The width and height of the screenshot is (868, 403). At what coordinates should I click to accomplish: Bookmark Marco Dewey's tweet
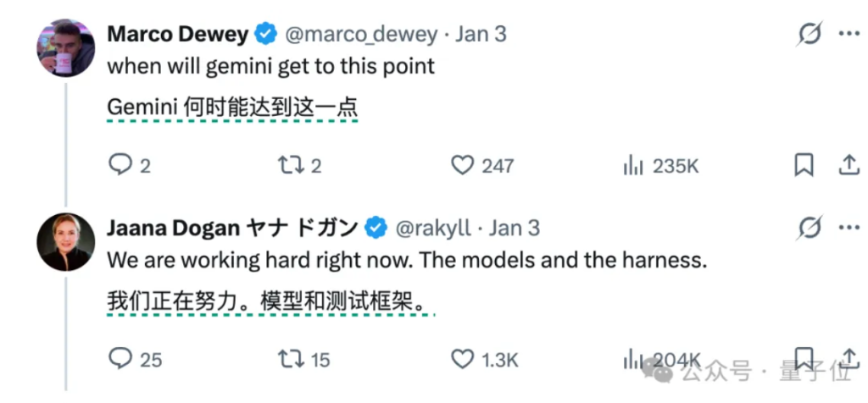pyautogui.click(x=804, y=164)
